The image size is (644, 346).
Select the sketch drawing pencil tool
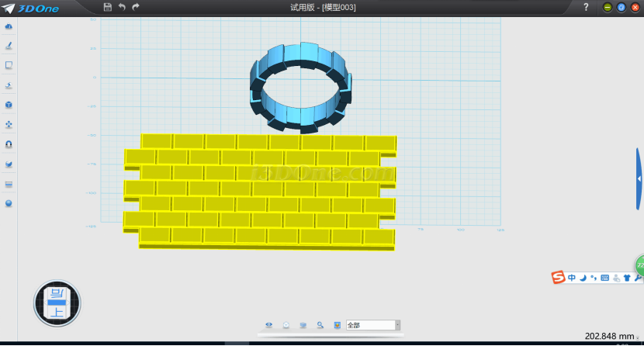(9, 46)
